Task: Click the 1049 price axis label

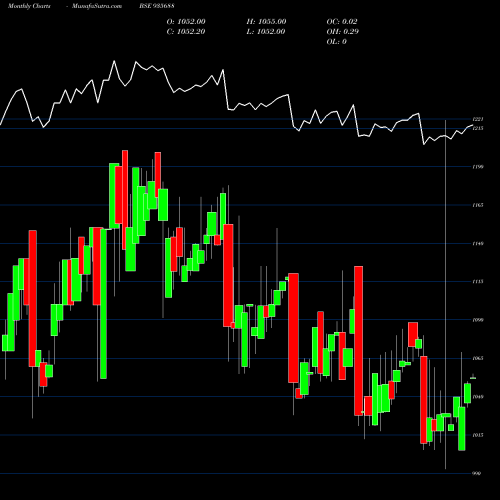Action: click(x=478, y=397)
